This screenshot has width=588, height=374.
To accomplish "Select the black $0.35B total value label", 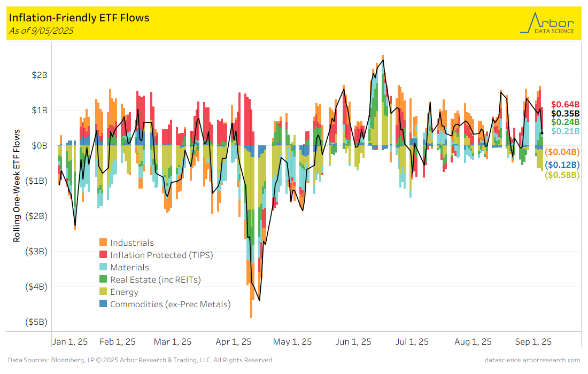I will tap(565, 113).
